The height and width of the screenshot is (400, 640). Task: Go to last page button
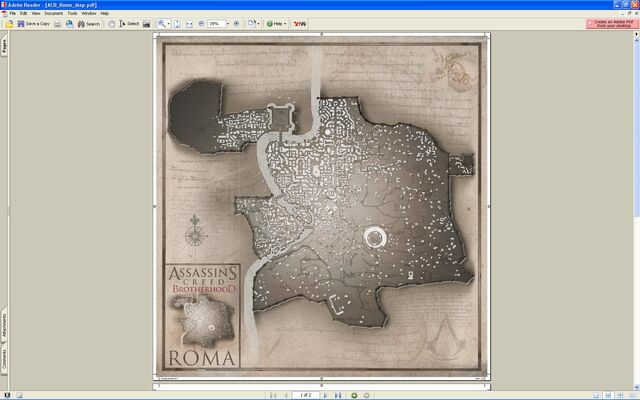click(338, 395)
